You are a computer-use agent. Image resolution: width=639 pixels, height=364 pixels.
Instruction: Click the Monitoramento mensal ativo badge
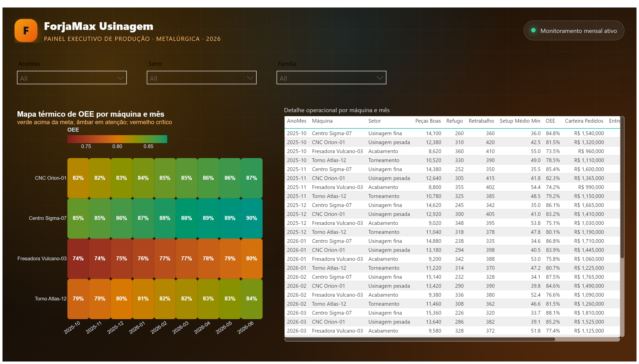[574, 30]
